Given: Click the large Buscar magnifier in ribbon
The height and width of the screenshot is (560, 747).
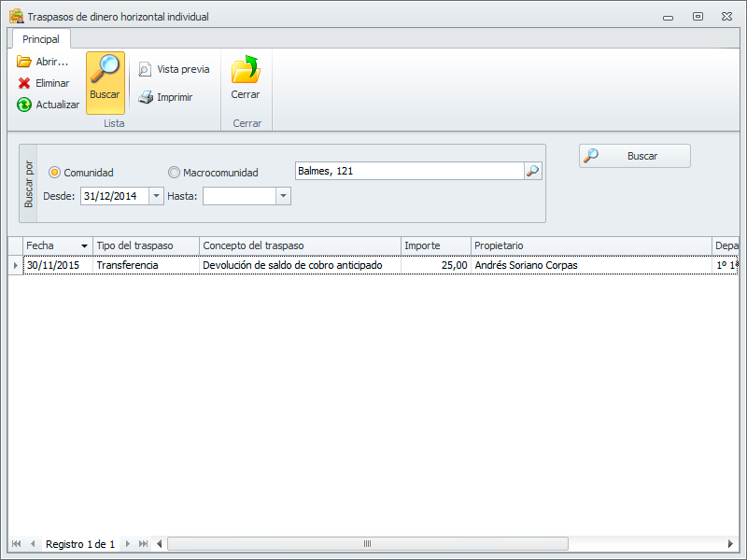Looking at the screenshot, I should (x=106, y=75).
